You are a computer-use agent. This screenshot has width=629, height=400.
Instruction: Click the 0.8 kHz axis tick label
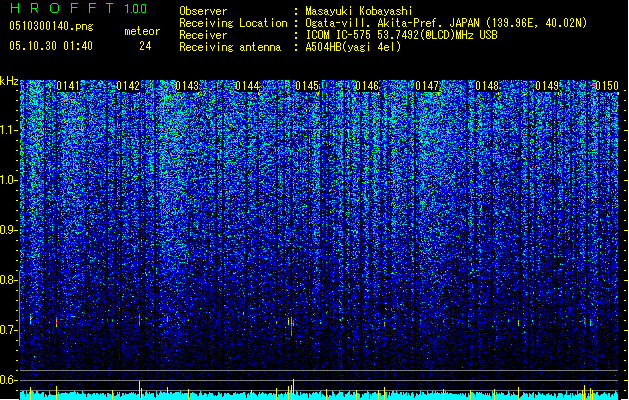[9, 280]
